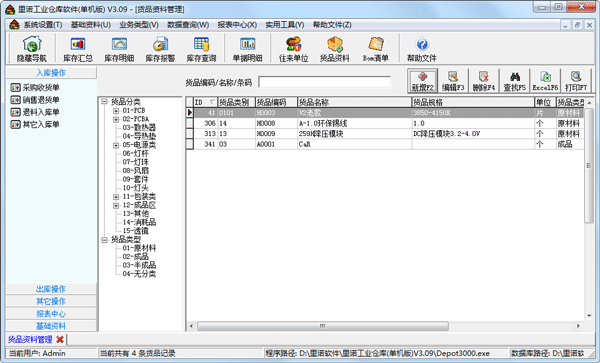Expand the 01-PCB tree node

[x=116, y=111]
